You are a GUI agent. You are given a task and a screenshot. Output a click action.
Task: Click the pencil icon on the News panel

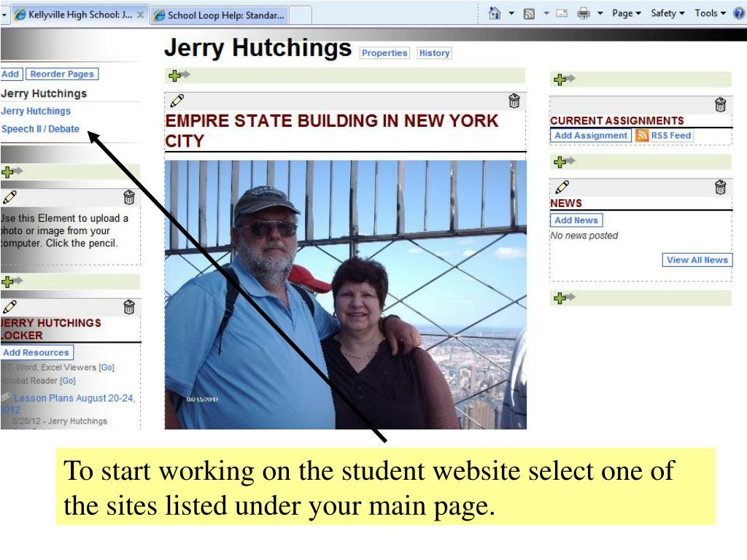pos(562,187)
